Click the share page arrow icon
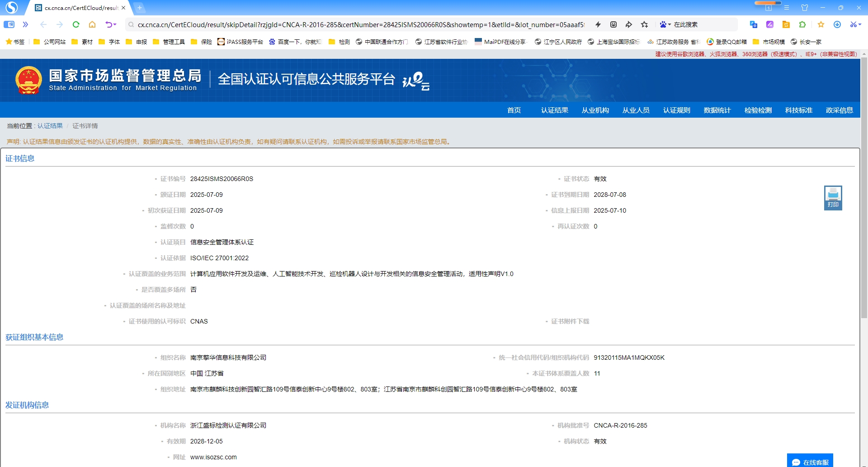The height and width of the screenshot is (467, 868). point(628,24)
